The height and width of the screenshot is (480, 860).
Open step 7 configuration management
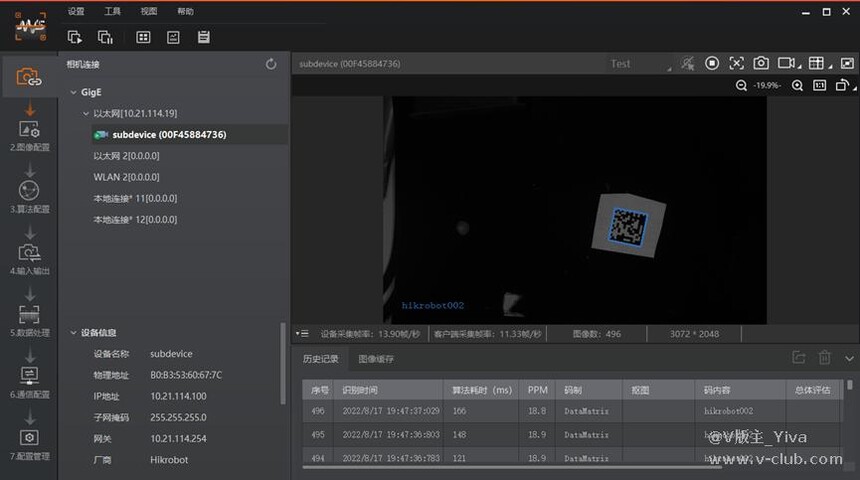coord(30,444)
